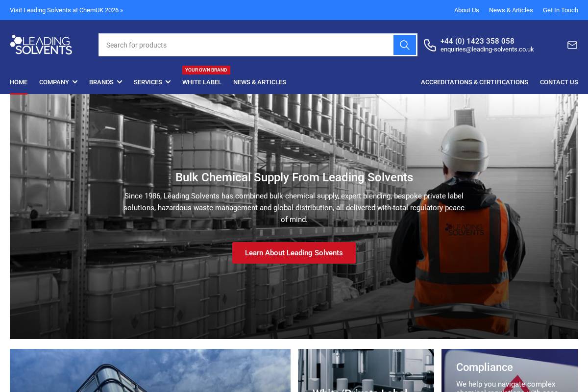Image resolution: width=588 pixels, height=392 pixels.
Task: Select White Label in the navigation
Action: [x=202, y=82]
